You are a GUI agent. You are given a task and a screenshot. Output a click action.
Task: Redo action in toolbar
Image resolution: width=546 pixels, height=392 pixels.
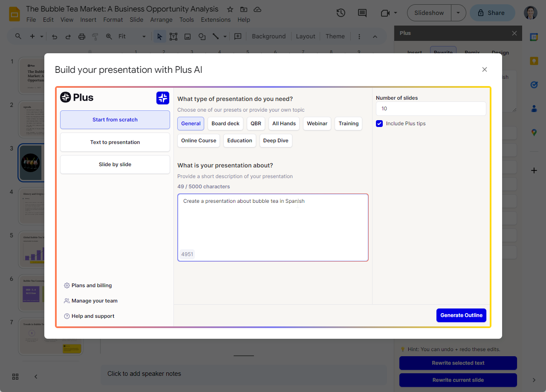[x=68, y=37]
